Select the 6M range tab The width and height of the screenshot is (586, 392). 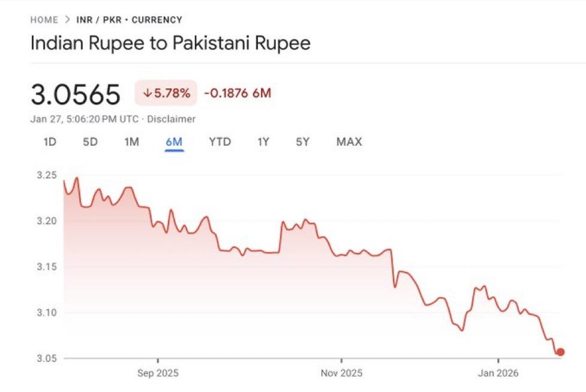tap(174, 142)
